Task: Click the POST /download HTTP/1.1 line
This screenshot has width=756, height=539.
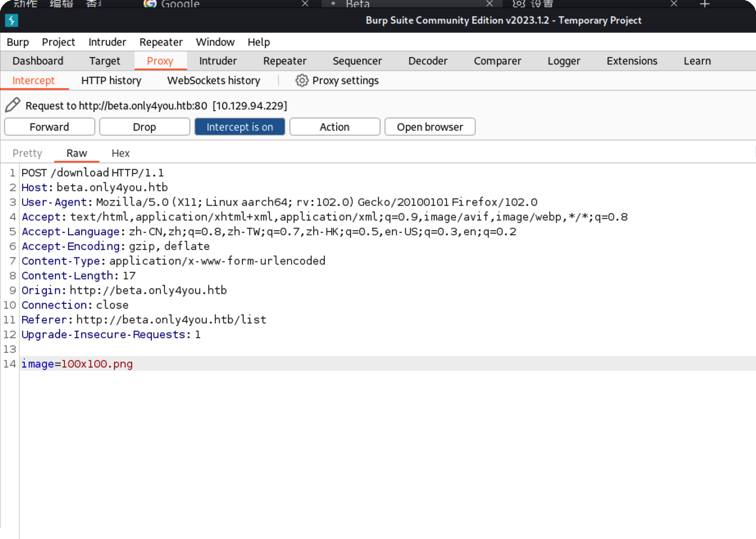Action: (x=92, y=173)
